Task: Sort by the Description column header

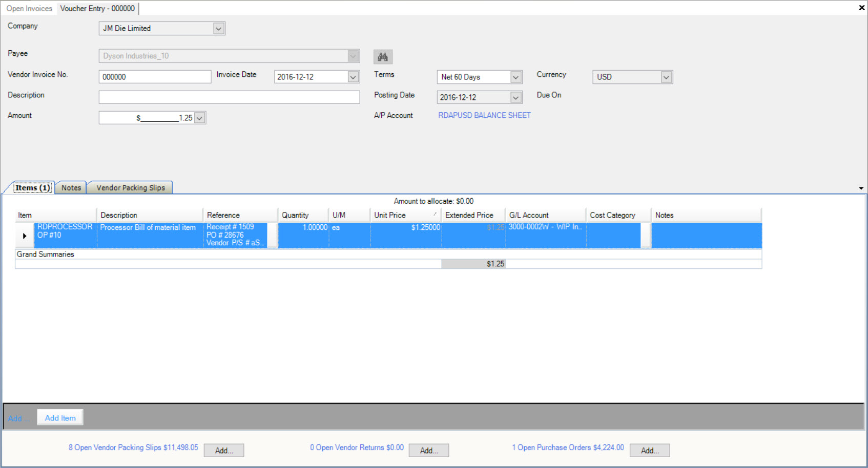Action: coord(150,215)
